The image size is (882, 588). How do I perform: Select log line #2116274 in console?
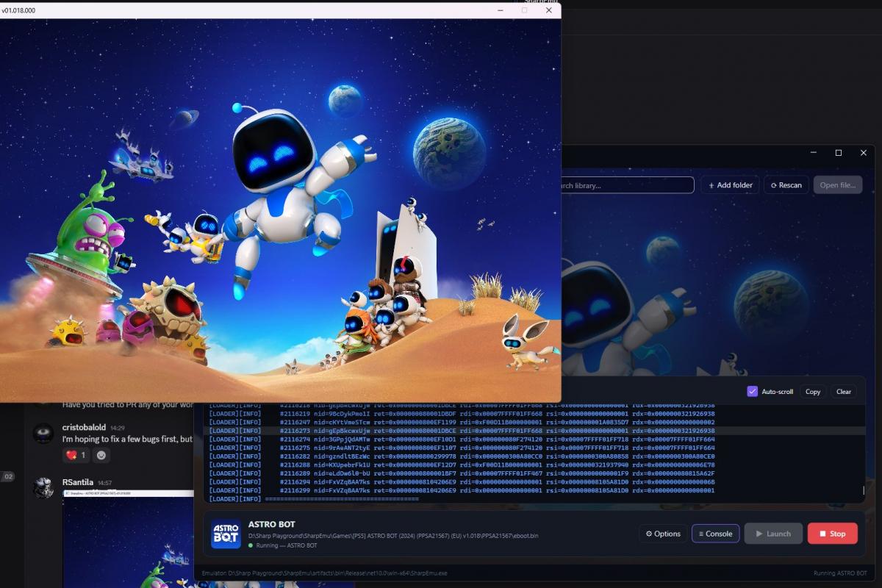(535, 439)
